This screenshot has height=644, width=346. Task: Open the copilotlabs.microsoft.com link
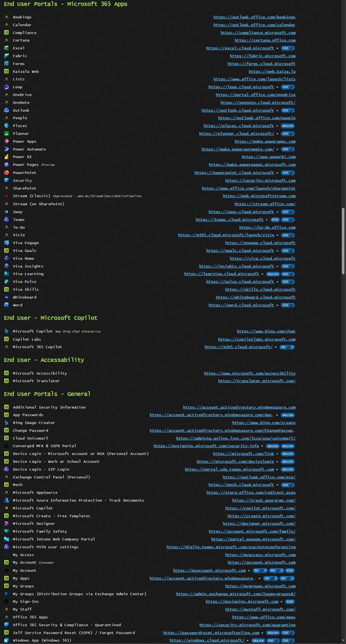click(257, 339)
